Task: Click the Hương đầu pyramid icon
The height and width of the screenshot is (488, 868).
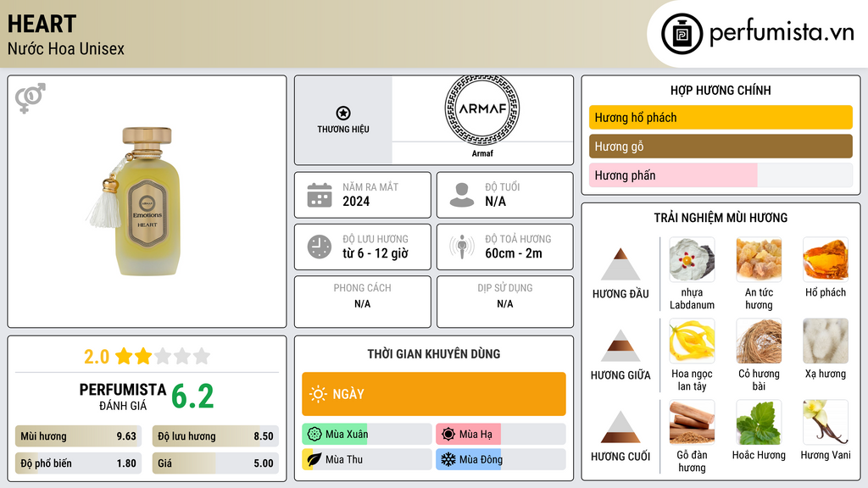Action: 620,264
